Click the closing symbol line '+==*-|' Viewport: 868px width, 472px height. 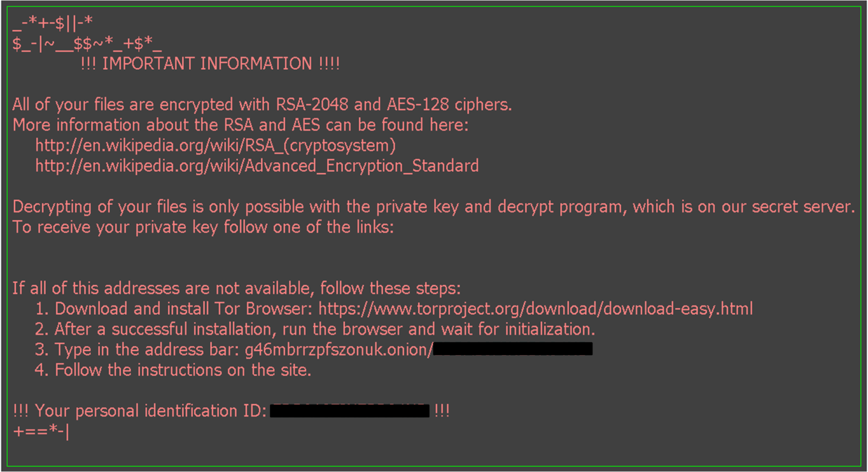(x=41, y=431)
